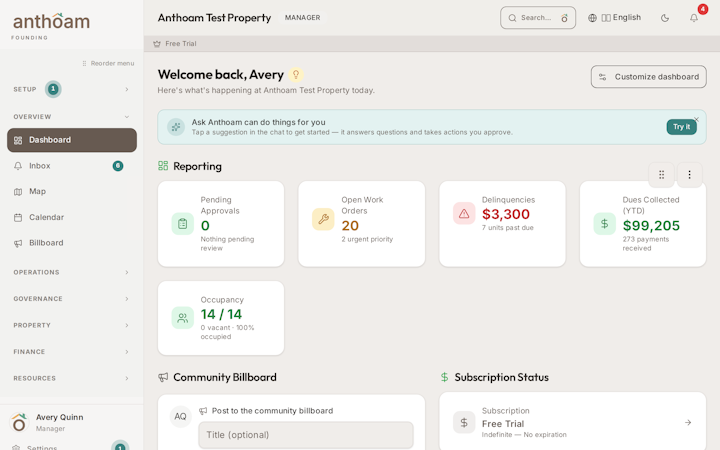720x450 pixels.
Task: Click the Occupancy people icon
Action: [182, 318]
